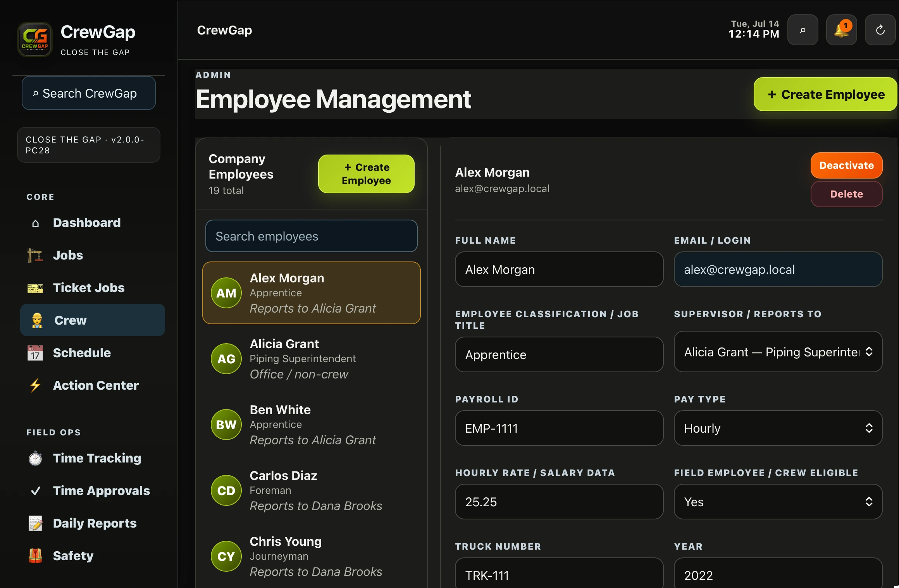The image size is (899, 588).
Task: Click the Delete button
Action: 846,194
